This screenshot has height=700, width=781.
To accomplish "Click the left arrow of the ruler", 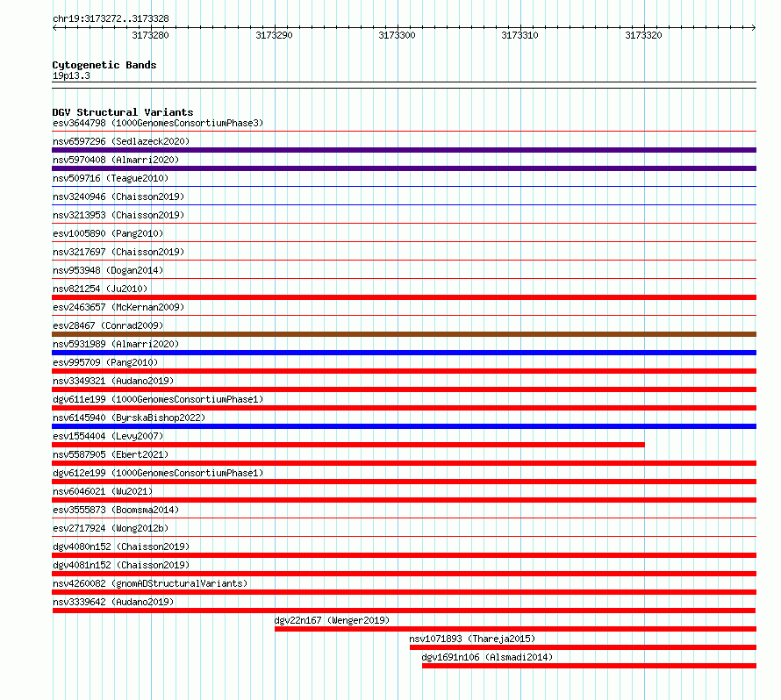I will [54, 28].
